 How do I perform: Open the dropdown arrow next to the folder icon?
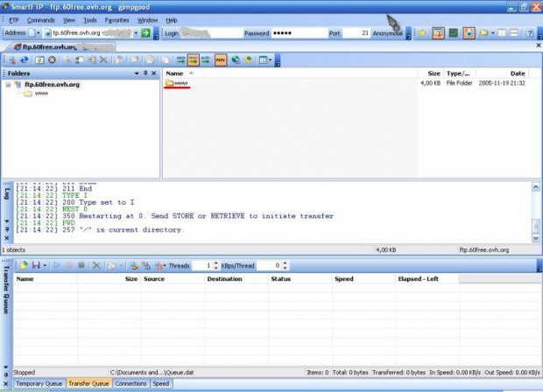point(492,33)
